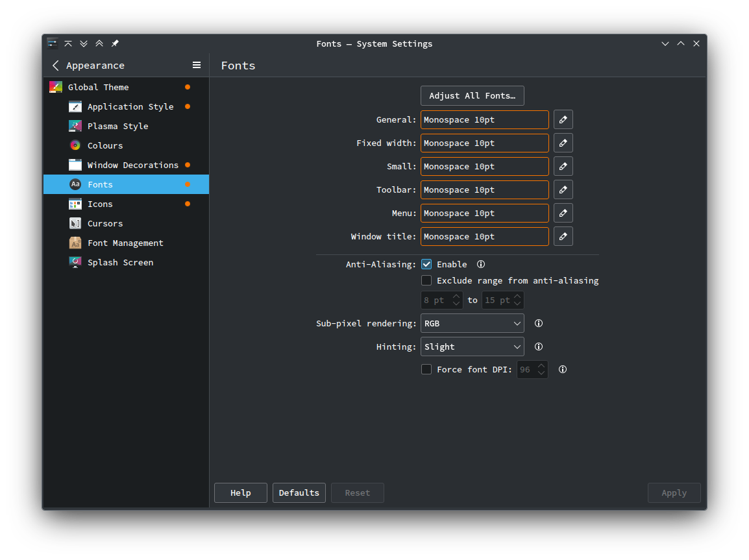This screenshot has height=560, width=749.
Task: Check the Force font DPI checkbox
Action: (426, 369)
